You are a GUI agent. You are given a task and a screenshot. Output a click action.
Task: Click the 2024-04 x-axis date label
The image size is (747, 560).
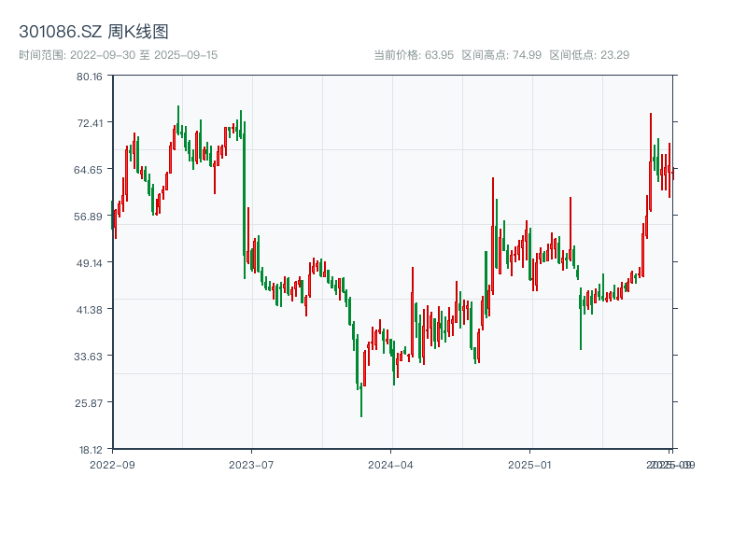coord(391,464)
